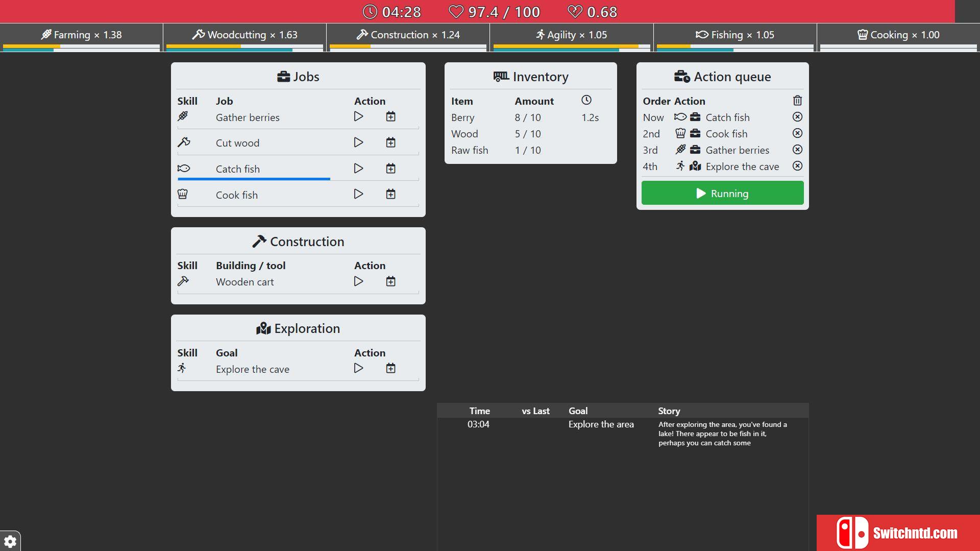Click the Inventory cart header icon
The width and height of the screenshot is (980, 551).
point(501,77)
